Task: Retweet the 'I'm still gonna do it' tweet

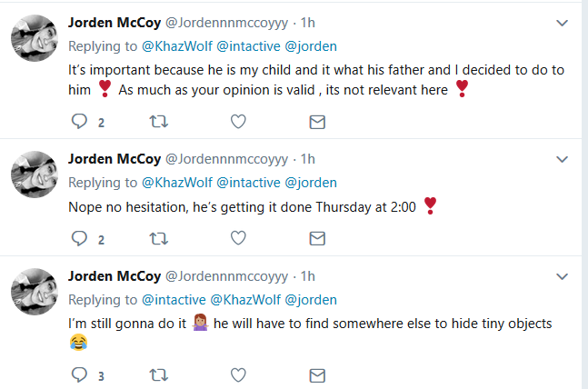Action: [x=157, y=374]
